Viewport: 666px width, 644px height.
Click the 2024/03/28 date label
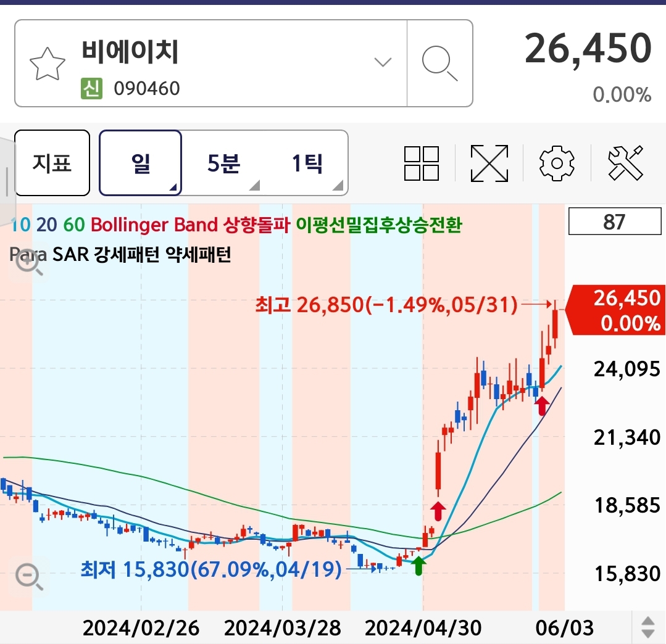pyautogui.click(x=283, y=627)
